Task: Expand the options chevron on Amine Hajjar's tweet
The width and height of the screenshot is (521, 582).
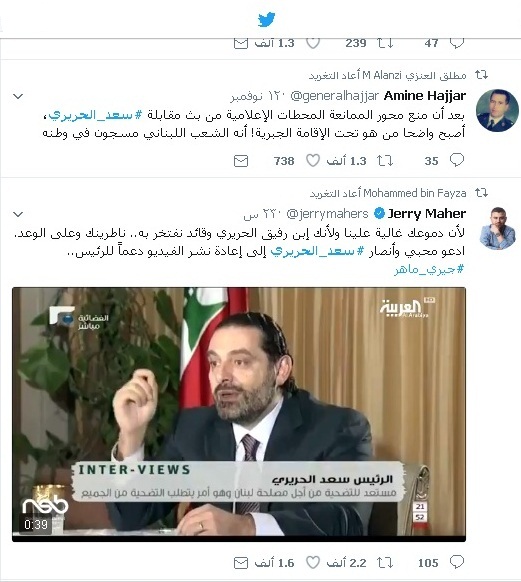Action: 18,97
